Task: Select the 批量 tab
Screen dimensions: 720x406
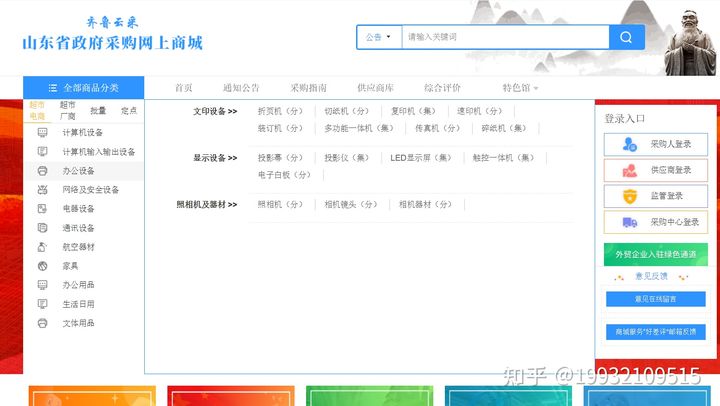Action: pyautogui.click(x=98, y=110)
